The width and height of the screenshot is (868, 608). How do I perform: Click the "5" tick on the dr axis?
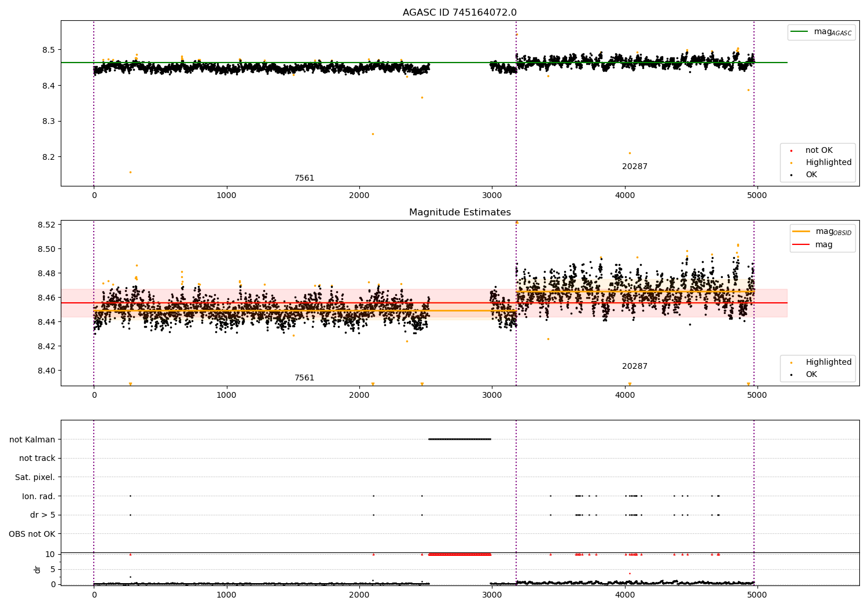pyautogui.click(x=53, y=570)
